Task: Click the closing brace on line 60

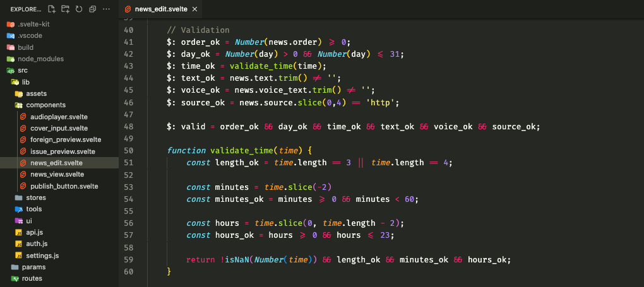Action: pos(169,271)
